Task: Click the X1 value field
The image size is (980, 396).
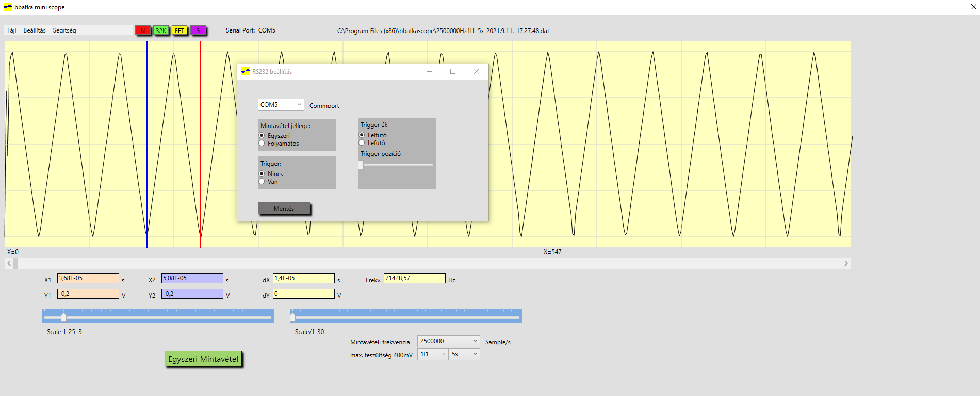Action: [88, 278]
